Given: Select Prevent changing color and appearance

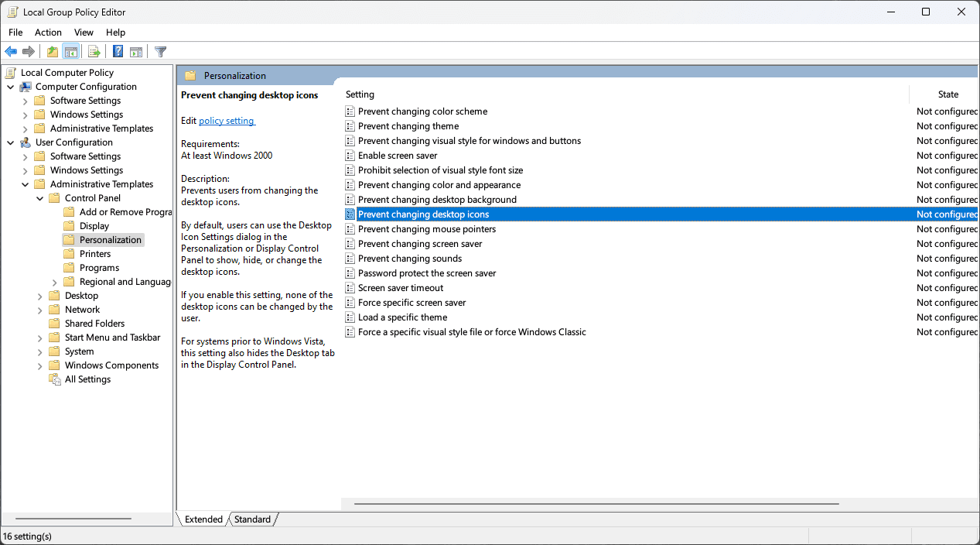Looking at the screenshot, I should pyautogui.click(x=439, y=185).
